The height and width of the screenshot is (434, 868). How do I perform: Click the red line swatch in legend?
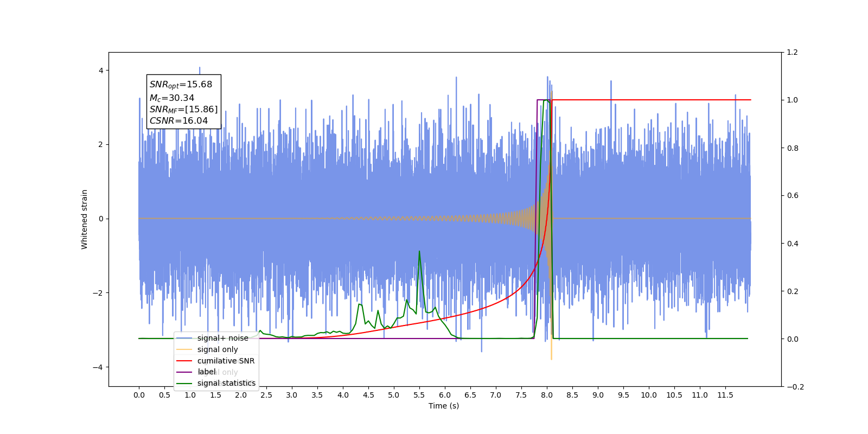[x=184, y=361]
